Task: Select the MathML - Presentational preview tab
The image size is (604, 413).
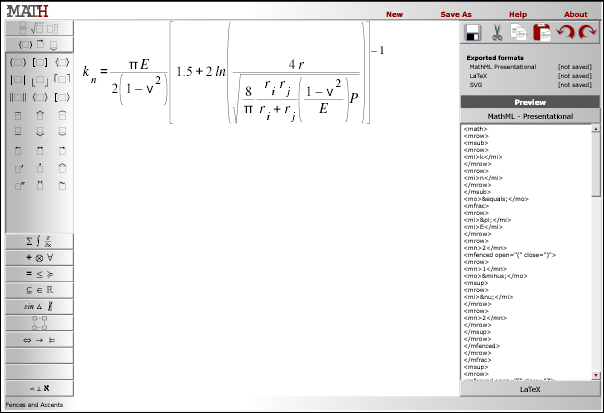Action: coord(530,116)
